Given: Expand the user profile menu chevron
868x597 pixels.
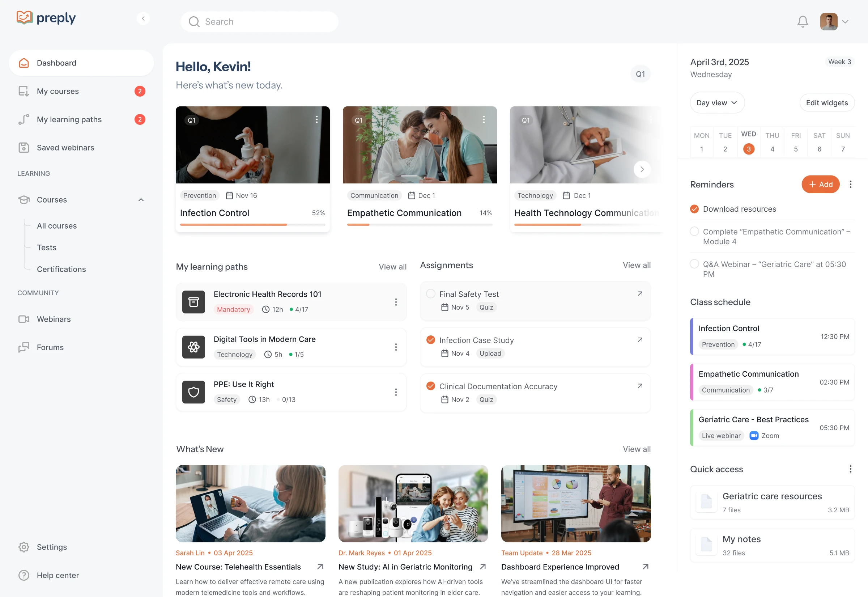Looking at the screenshot, I should click(845, 22).
